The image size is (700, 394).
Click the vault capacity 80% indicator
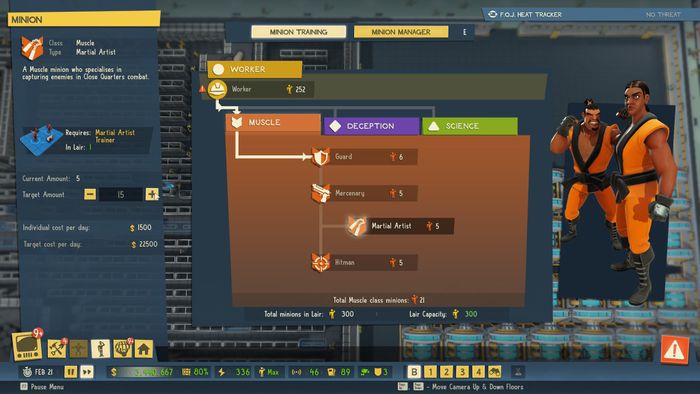click(195, 372)
